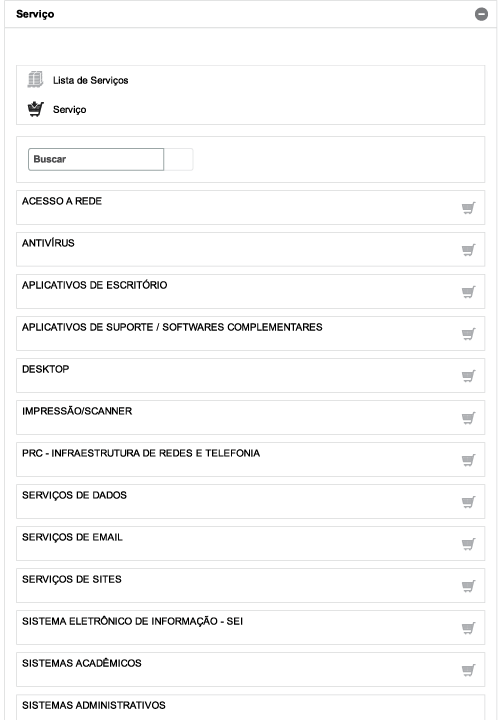Select SERVIÇOS DE DADOS category

(x=250, y=502)
